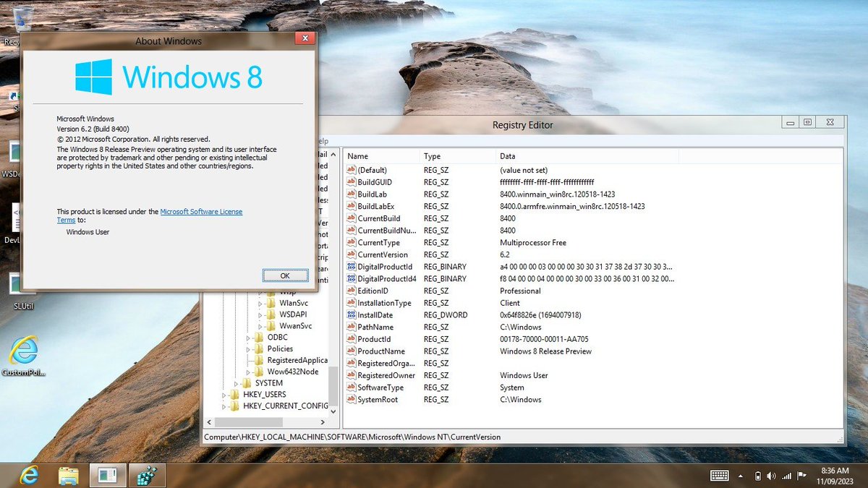Select the RegisteredOwner value icon
Image resolution: width=868 pixels, height=488 pixels.
[352, 375]
